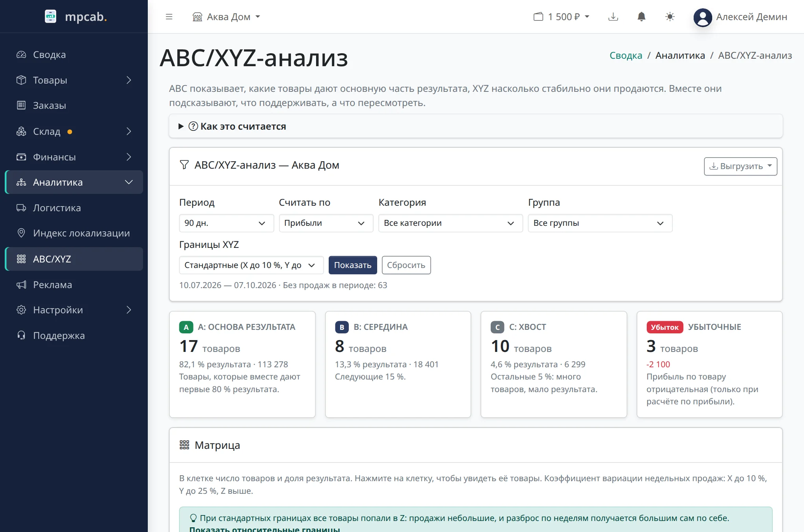Click the 82,1 % результата · 113 278 text

coord(234,365)
